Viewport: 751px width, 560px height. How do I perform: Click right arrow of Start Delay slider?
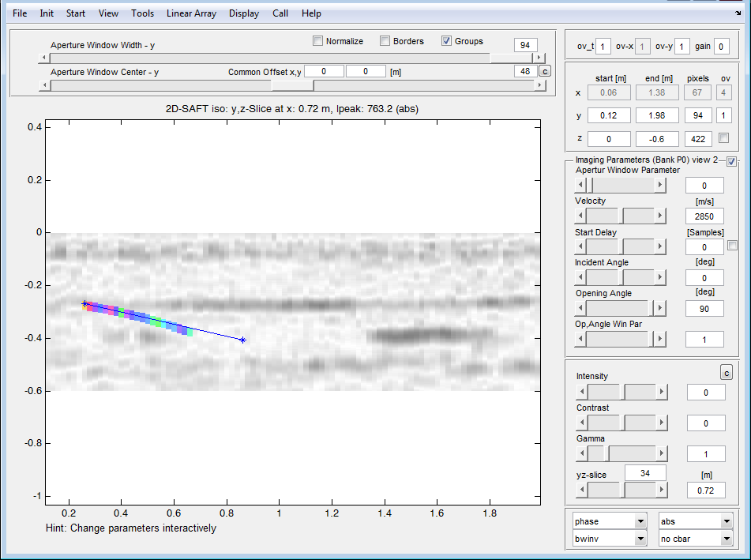point(660,246)
